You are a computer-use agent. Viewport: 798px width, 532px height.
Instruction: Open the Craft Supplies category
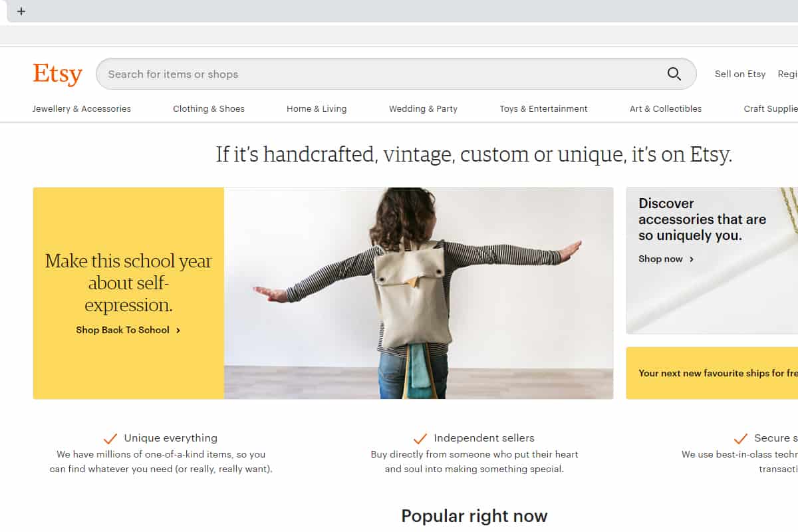click(x=771, y=108)
